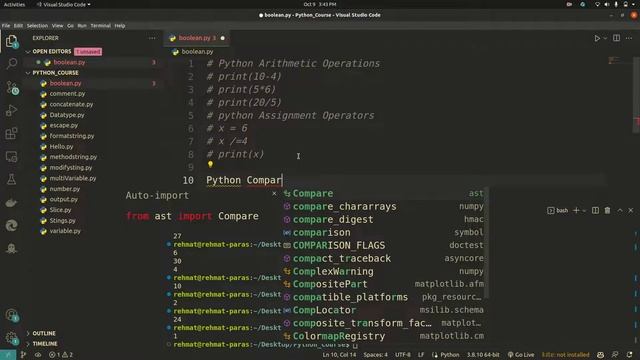Image resolution: width=640 pixels, height=360 pixels.
Task: Open run button dropdown arrow
Action: [x=605, y=38]
